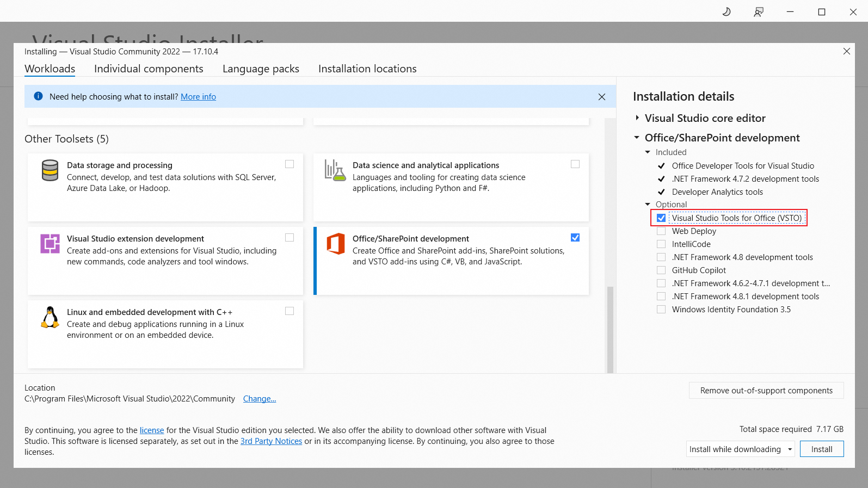Toggle dark theme moon icon in title bar
This screenshot has width=868, height=488.
pos(727,11)
